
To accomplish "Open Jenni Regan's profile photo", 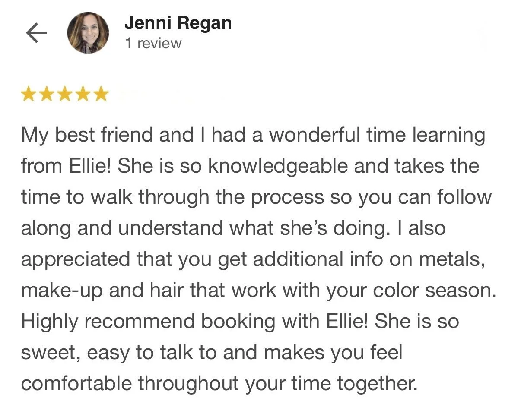I will point(88,33).
